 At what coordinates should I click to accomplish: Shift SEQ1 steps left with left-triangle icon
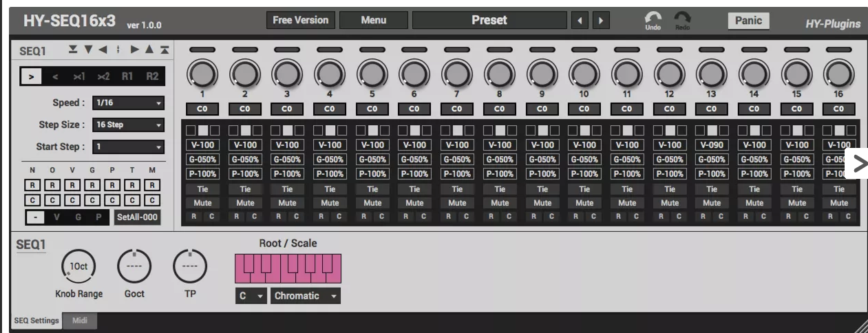[103, 50]
